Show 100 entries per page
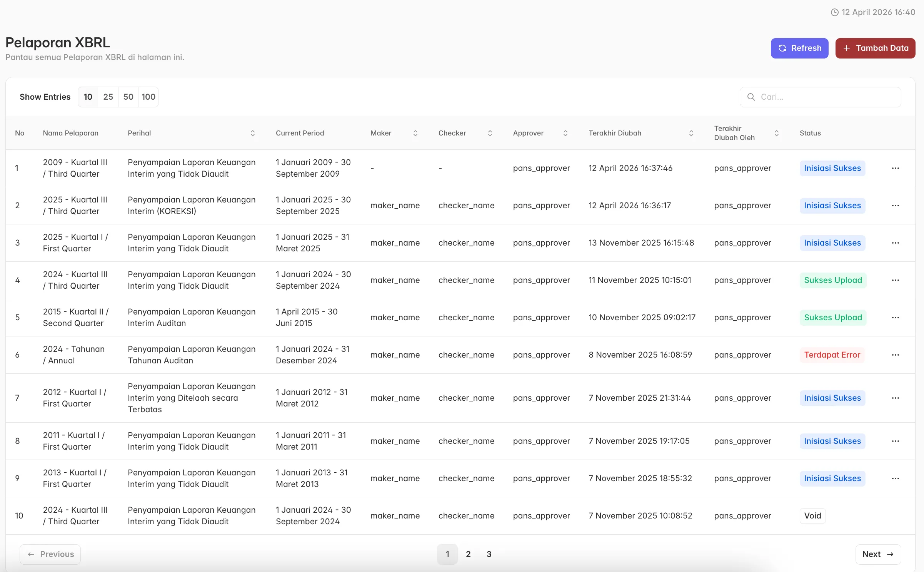 point(148,97)
